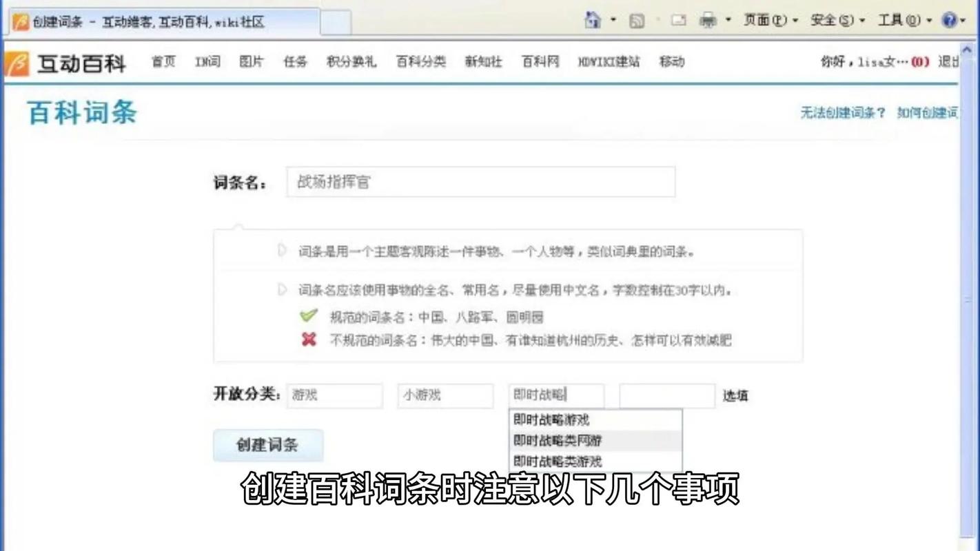Click the third category field 即时战略
Viewport: 980px width, 551px height.
point(556,395)
